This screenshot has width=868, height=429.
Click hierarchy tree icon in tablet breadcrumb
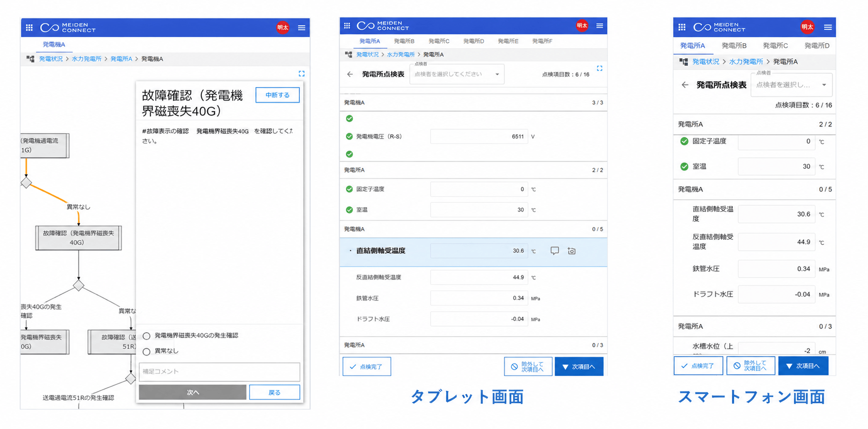click(348, 54)
